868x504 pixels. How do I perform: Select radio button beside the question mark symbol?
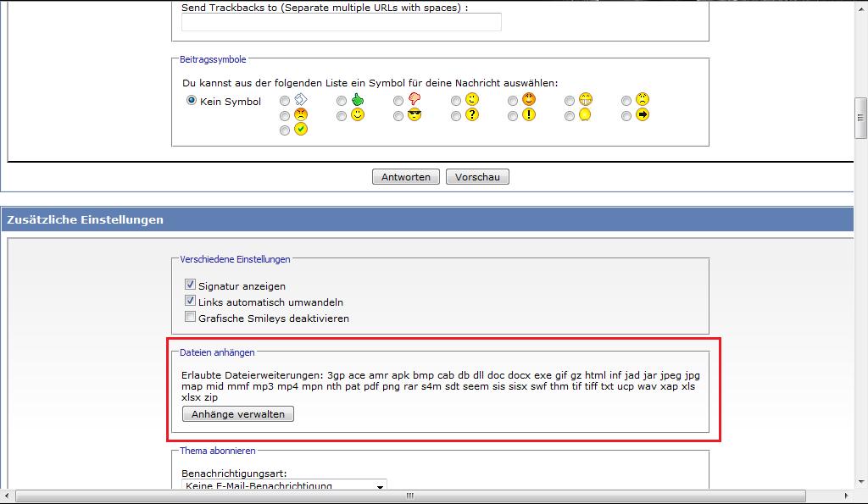click(x=455, y=116)
